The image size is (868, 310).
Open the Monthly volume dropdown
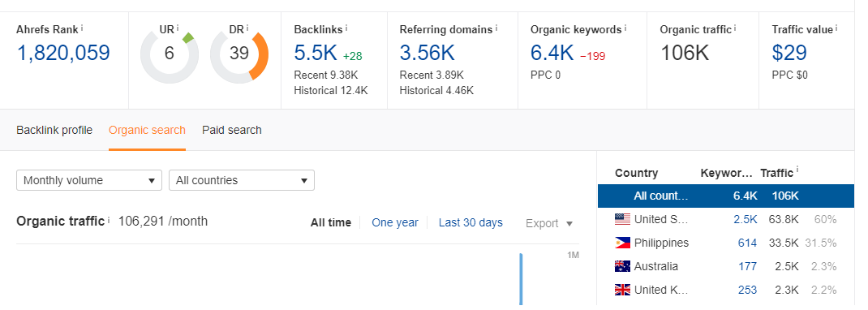[x=89, y=180]
